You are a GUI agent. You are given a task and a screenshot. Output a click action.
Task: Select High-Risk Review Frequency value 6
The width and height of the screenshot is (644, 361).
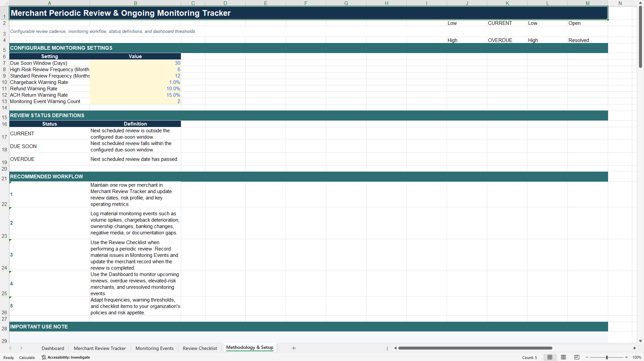(x=135, y=70)
